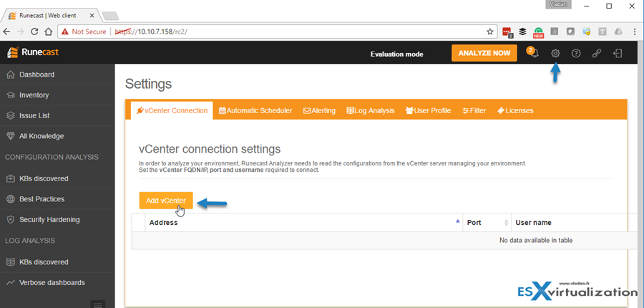Click the Add vCenter button
644x308 pixels.
click(x=166, y=201)
